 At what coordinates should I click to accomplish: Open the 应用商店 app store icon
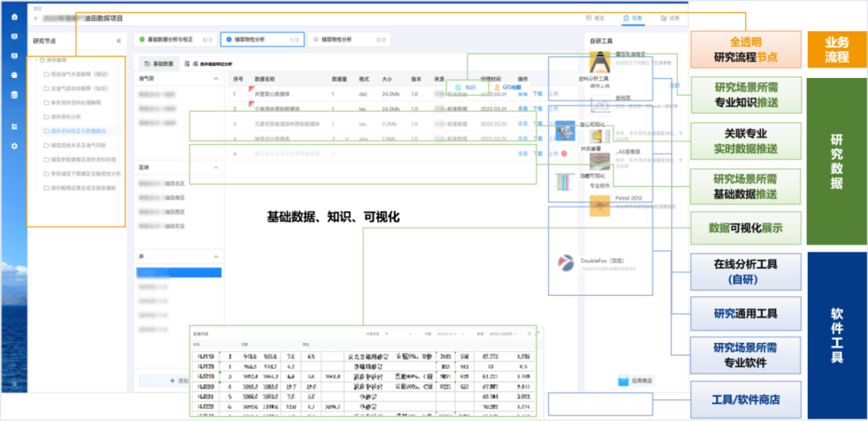pos(624,381)
